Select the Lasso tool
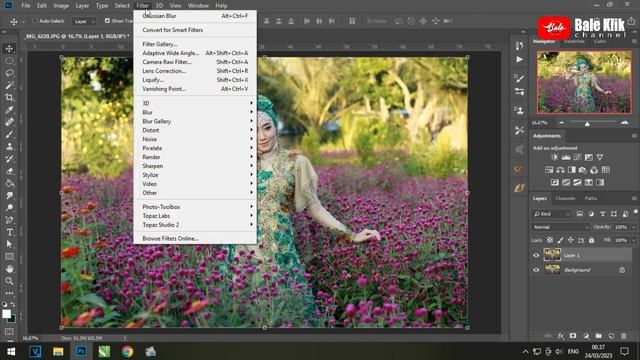640x360 pixels. (9, 73)
